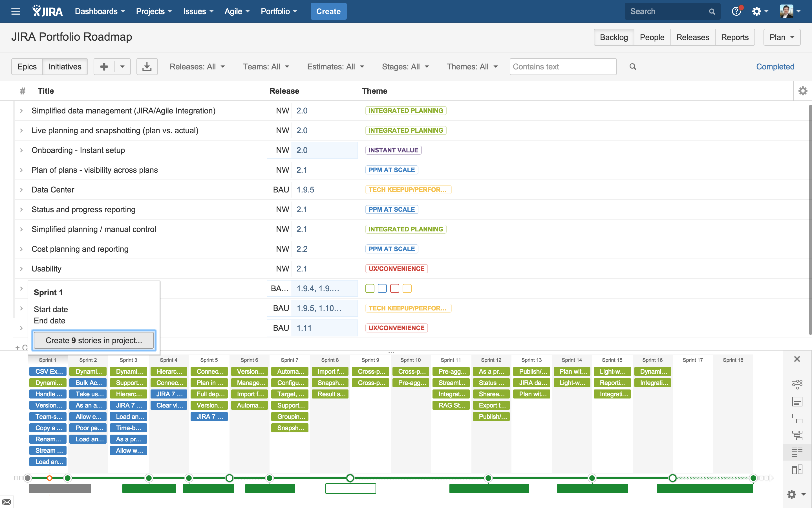Toggle the Epics view
Viewport: 812px width, 508px height.
(27, 67)
